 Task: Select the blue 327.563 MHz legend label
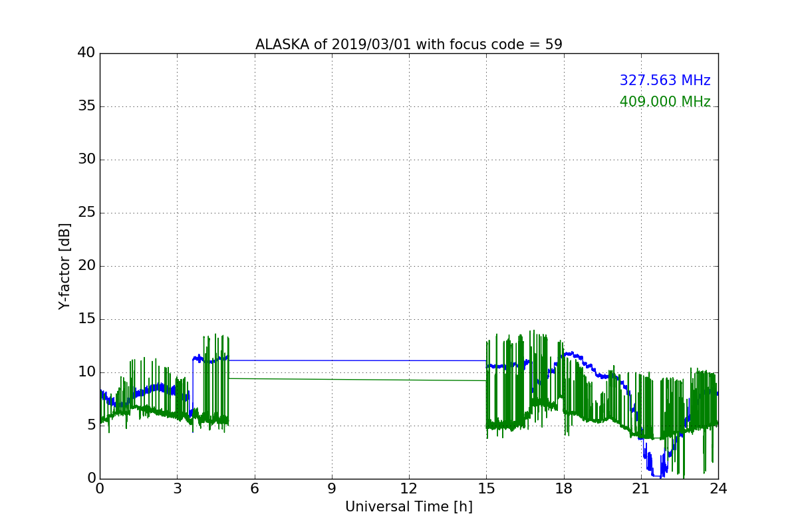[665, 80]
